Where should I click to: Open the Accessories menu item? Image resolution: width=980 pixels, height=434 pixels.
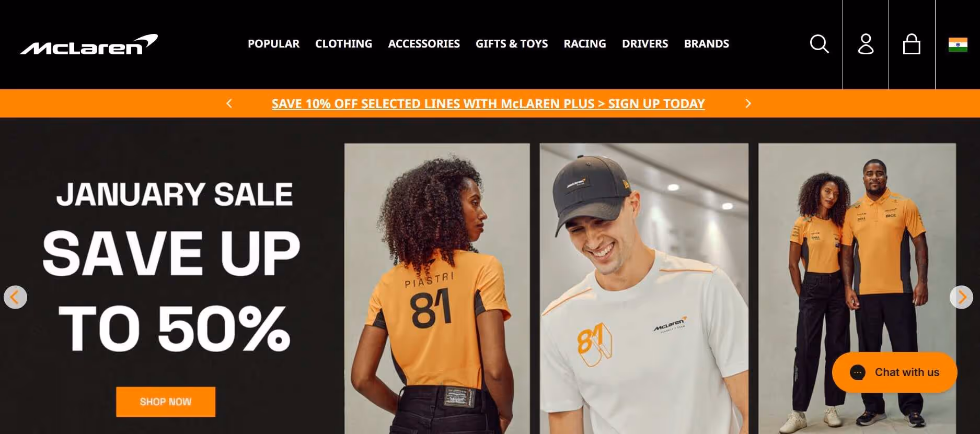click(x=424, y=44)
